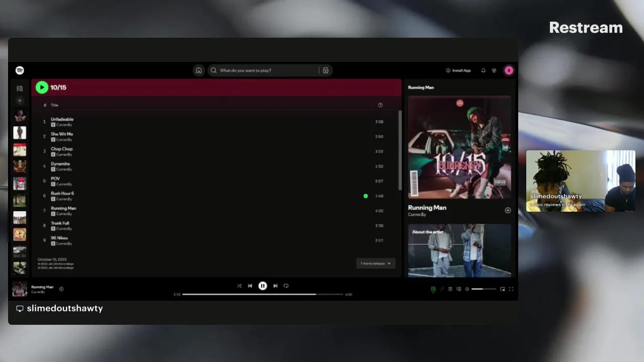This screenshot has height=362, width=644.
Task: Expand Your Library sidebar icon
Action: (x=20, y=88)
